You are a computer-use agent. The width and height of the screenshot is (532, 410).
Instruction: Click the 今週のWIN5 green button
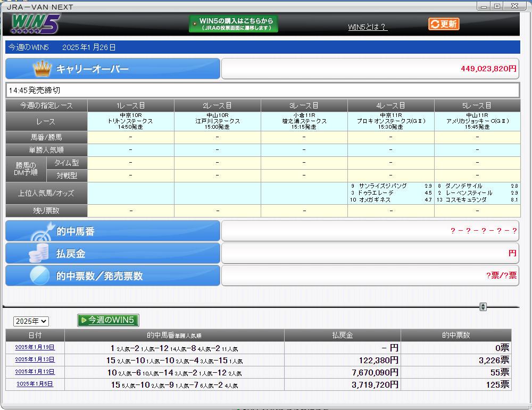click(x=108, y=320)
